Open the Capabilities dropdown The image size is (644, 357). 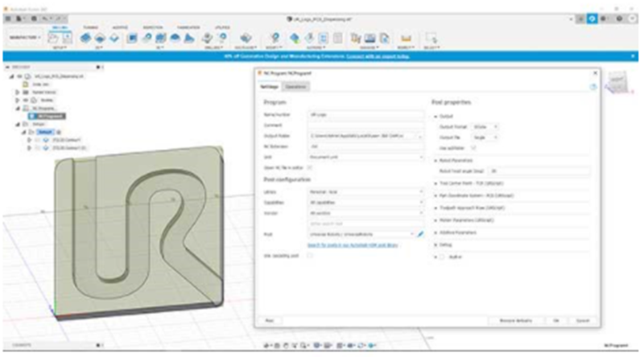pyautogui.click(x=365, y=203)
